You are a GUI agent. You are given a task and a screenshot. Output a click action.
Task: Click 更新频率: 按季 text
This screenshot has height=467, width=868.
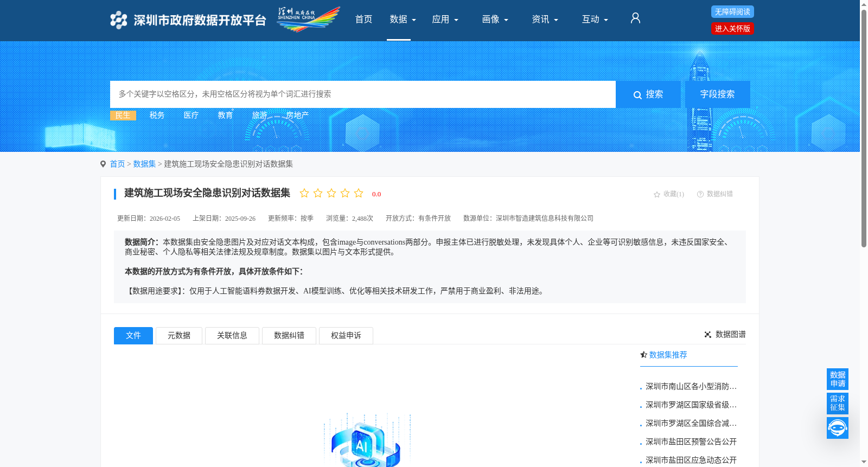(x=291, y=219)
